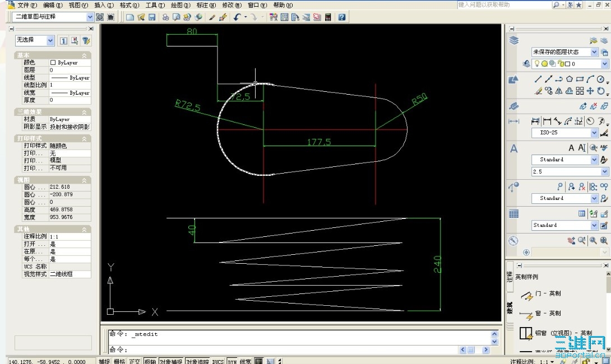This screenshot has height=364, width=611.
Task: Click the Match Properties brush icon
Action: (x=212, y=17)
